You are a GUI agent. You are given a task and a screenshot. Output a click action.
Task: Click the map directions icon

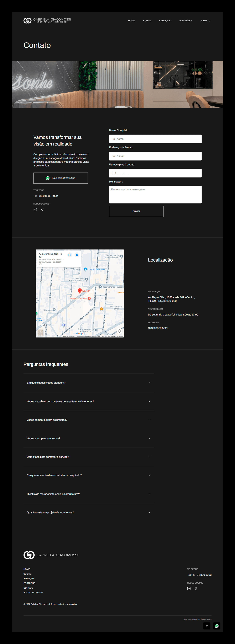77,255
